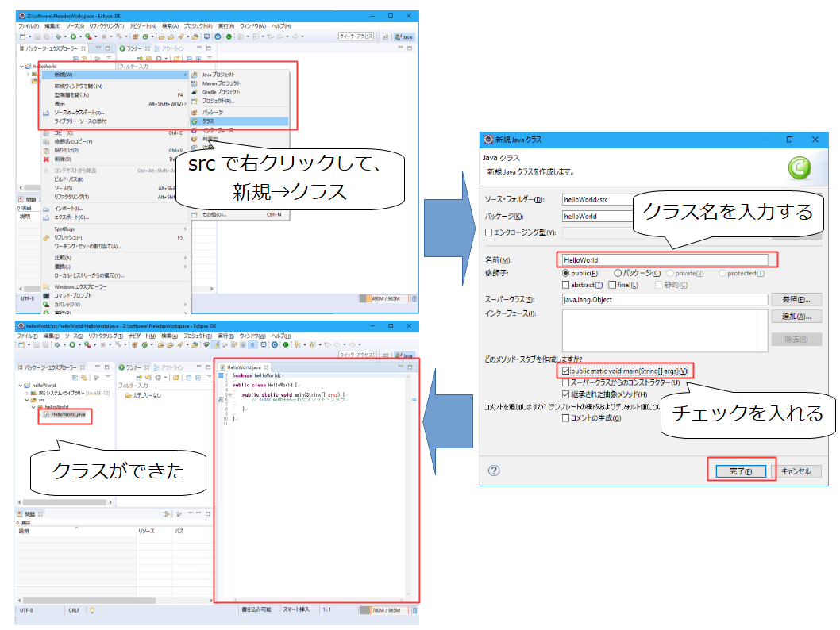Collapse helloWorld project node in HelloWorld.java Eclipse window
The width and height of the screenshot is (840, 630).
click(21, 386)
